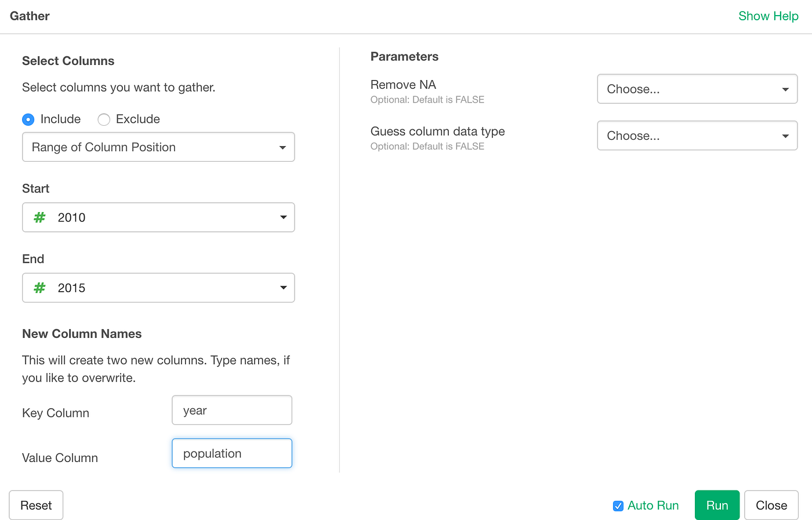This screenshot has height=520, width=812.
Task: Click the green # icon in End field
Action: click(39, 288)
